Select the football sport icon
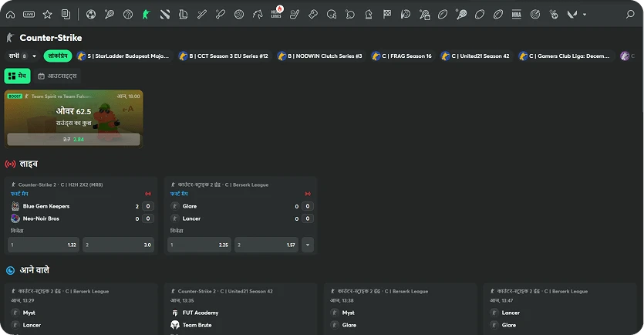This screenshot has width=644, height=335. click(x=91, y=14)
